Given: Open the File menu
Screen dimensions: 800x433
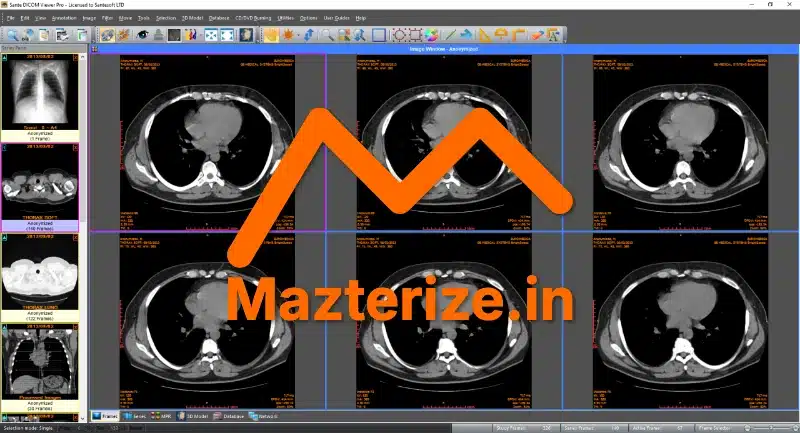Looking at the screenshot, I should [x=10, y=18].
